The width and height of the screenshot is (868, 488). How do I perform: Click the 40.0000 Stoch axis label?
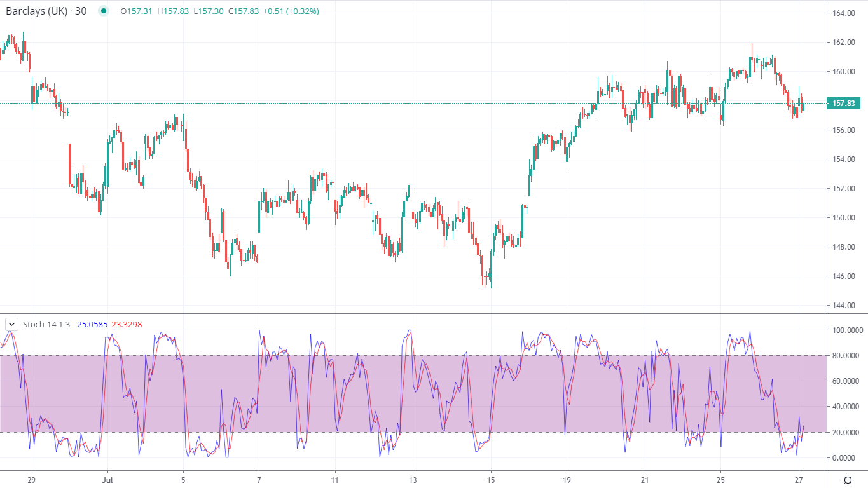point(845,407)
